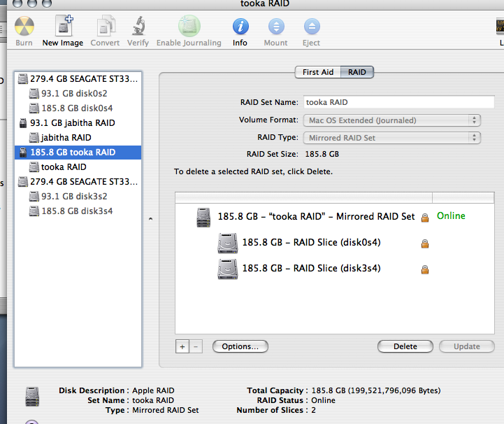Add a RAID set with plus button
The width and height of the screenshot is (504, 424).
[x=182, y=346]
